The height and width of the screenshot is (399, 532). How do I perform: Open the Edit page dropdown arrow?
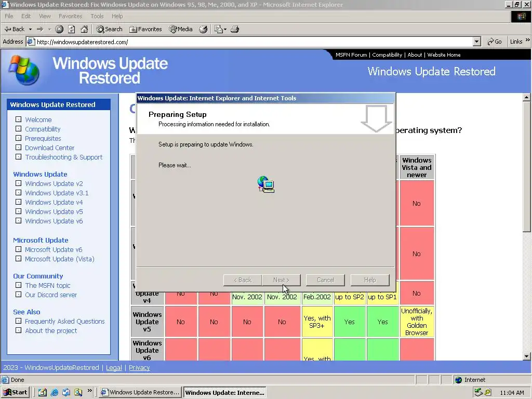pos(225,29)
